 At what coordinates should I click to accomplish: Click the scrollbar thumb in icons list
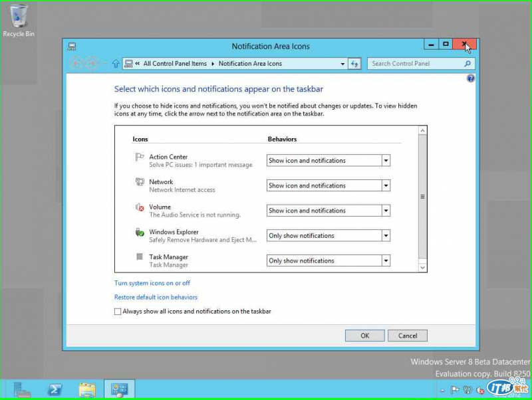pos(422,197)
